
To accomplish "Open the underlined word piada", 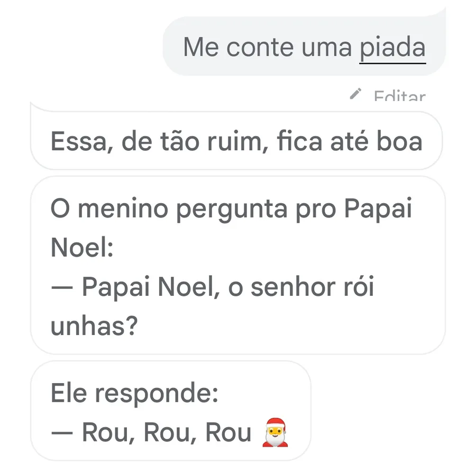I will pos(392,48).
